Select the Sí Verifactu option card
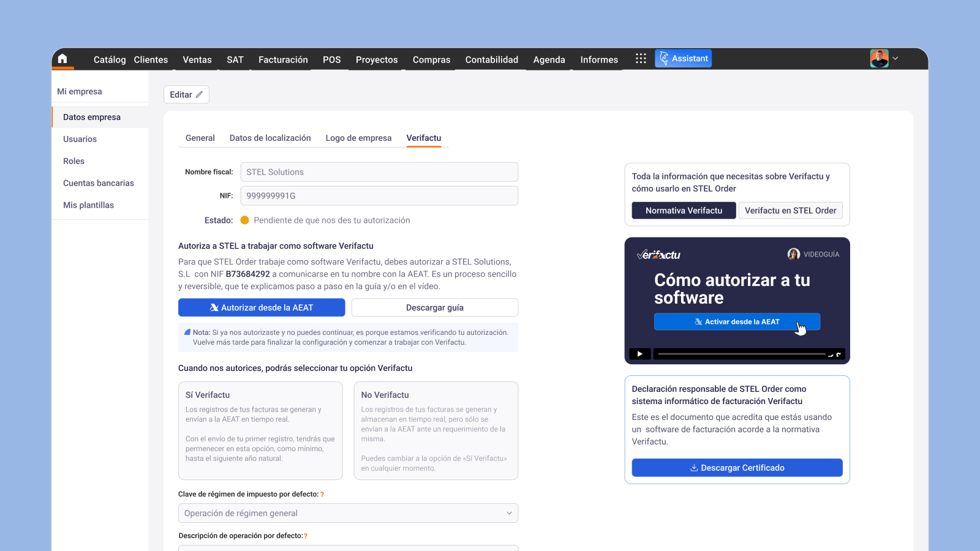This screenshot has height=551, width=980. pyautogui.click(x=260, y=431)
